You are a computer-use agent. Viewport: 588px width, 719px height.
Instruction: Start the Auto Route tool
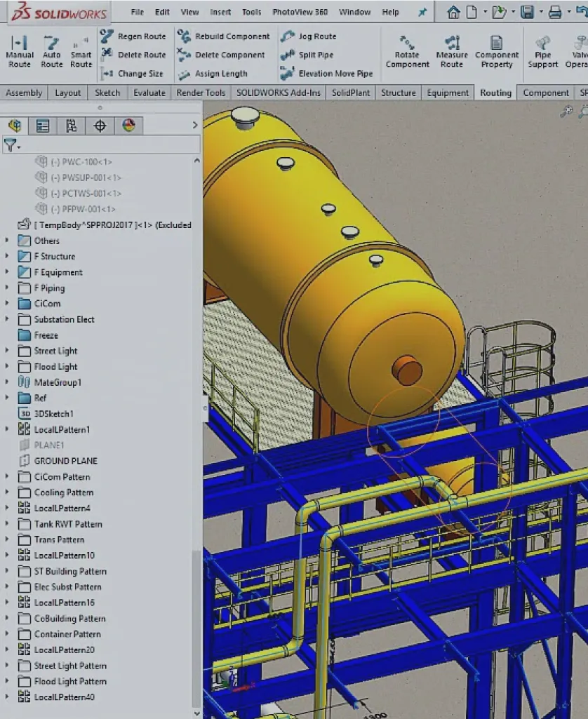pyautogui.click(x=51, y=52)
